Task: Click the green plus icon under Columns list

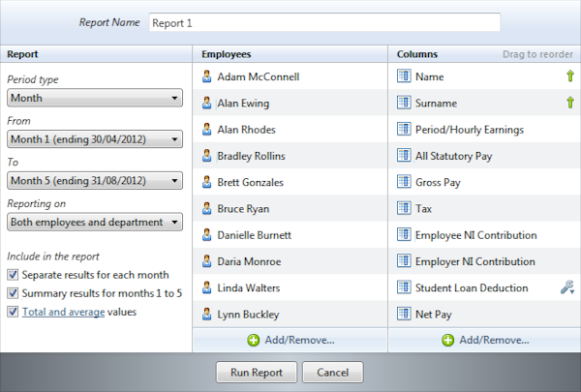Action: click(448, 340)
